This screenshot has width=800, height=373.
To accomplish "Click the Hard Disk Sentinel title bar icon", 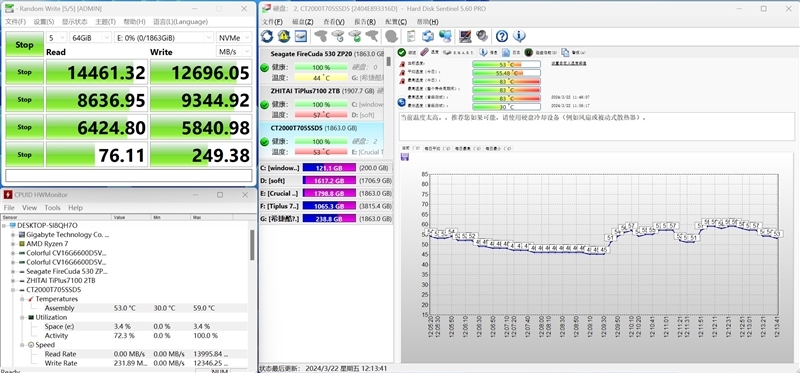I will tap(267, 9).
